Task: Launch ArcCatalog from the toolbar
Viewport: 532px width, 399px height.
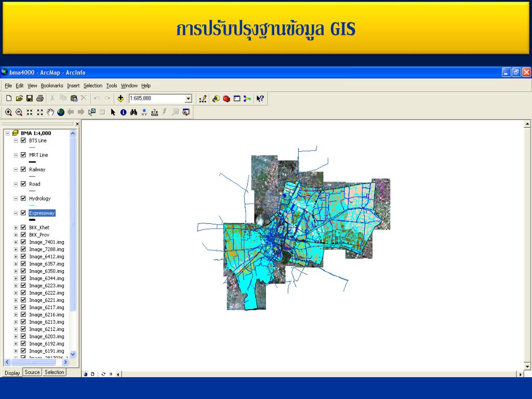Action: point(216,99)
